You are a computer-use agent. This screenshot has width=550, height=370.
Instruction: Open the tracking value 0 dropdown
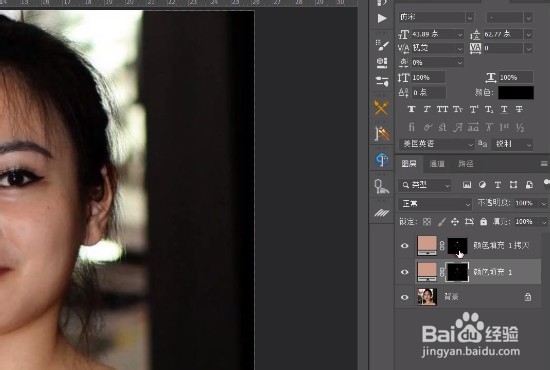[528, 48]
